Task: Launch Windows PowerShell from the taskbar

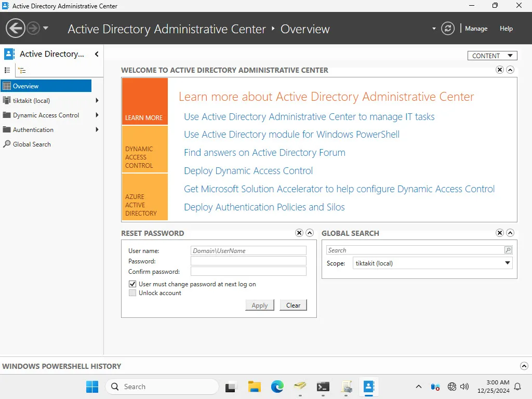Action: tap(323, 387)
